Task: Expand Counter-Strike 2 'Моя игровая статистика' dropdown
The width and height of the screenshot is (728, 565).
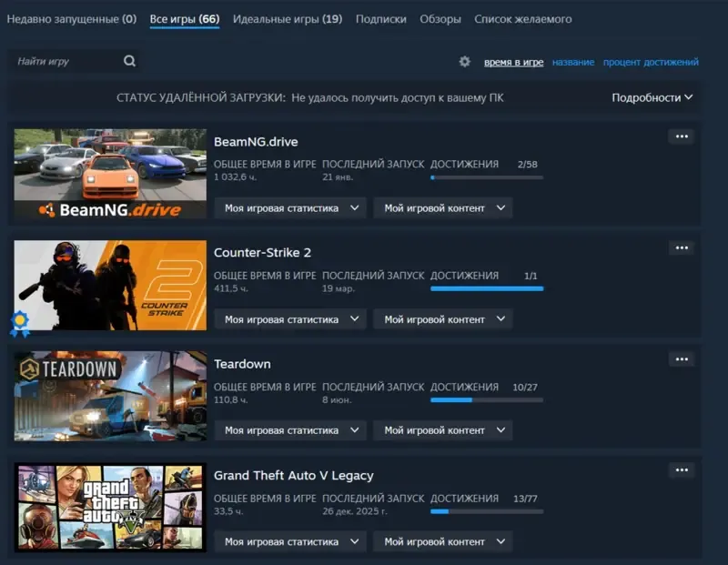Action: pyautogui.click(x=290, y=319)
